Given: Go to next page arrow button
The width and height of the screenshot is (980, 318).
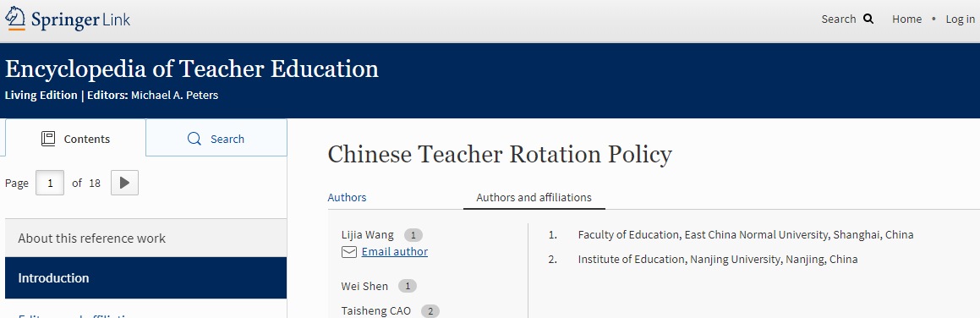Looking at the screenshot, I should click(x=124, y=183).
